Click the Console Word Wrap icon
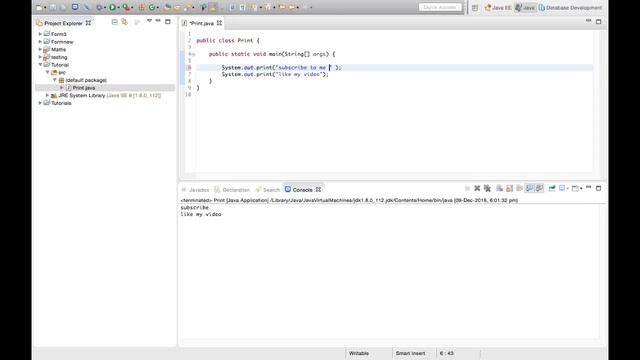The width and height of the screenshot is (640, 360). (x=519, y=188)
